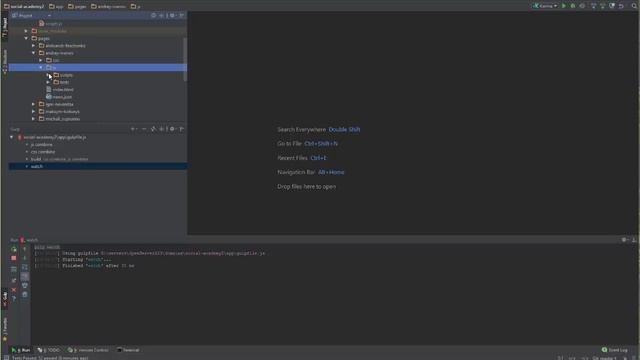640x360 pixels.
Task: Run the selected Karma configuration
Action: coord(564,6)
